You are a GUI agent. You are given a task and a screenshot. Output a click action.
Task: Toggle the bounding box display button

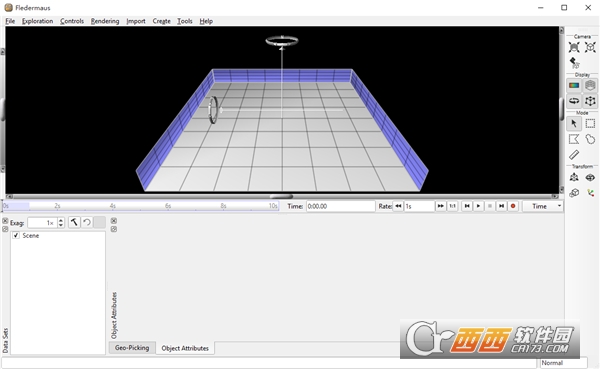tap(590, 101)
